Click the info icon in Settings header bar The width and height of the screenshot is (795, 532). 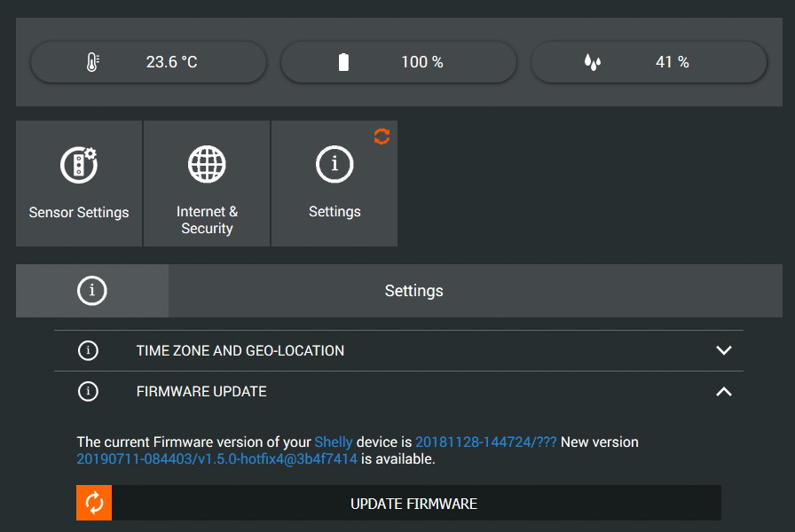pos(92,291)
